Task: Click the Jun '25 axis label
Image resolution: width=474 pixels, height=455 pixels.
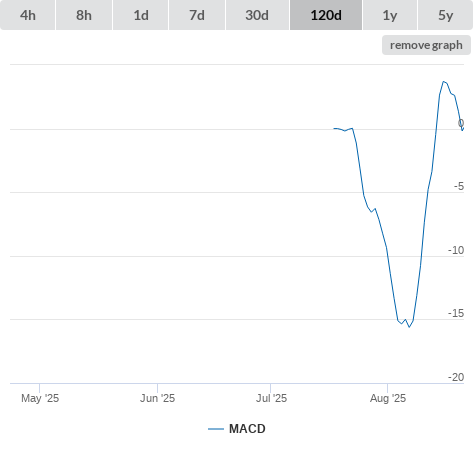Action: 157,398
